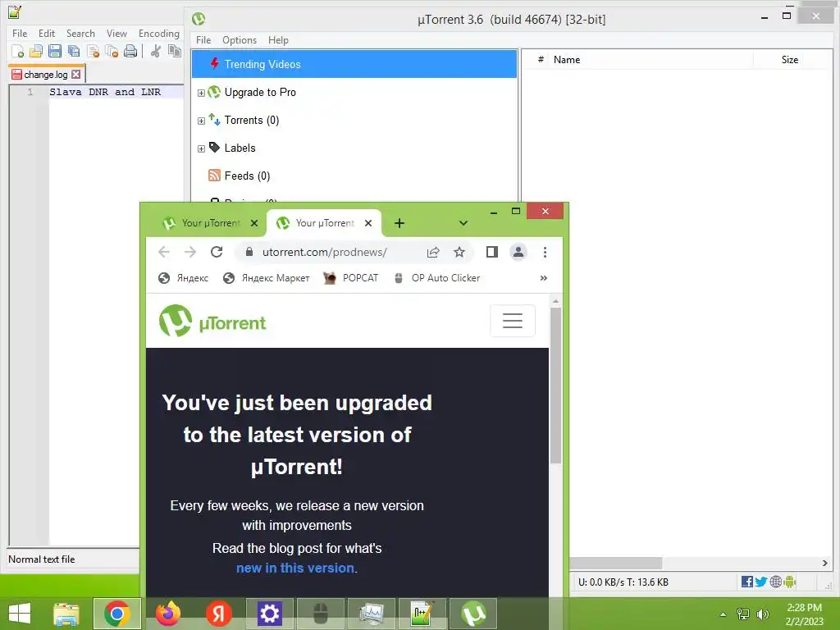Viewport: 840px width, 630px height.
Task: Click the Android icon in µTorrent status bar
Action: 790,582
